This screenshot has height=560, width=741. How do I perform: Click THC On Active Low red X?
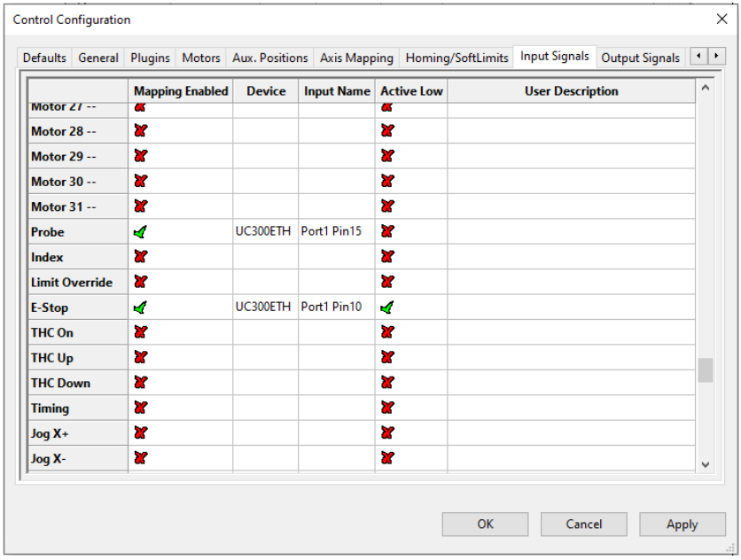(387, 333)
